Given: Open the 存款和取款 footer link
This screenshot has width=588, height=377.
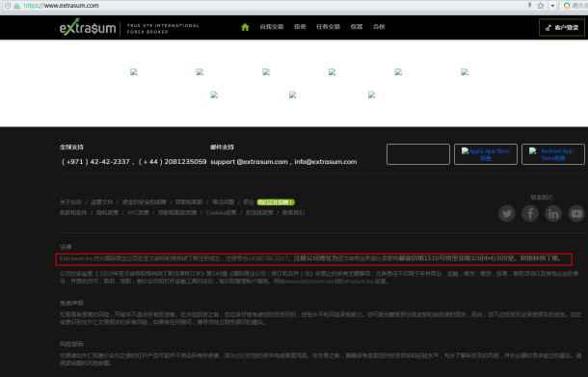Looking at the screenshot, I should click(189, 202).
